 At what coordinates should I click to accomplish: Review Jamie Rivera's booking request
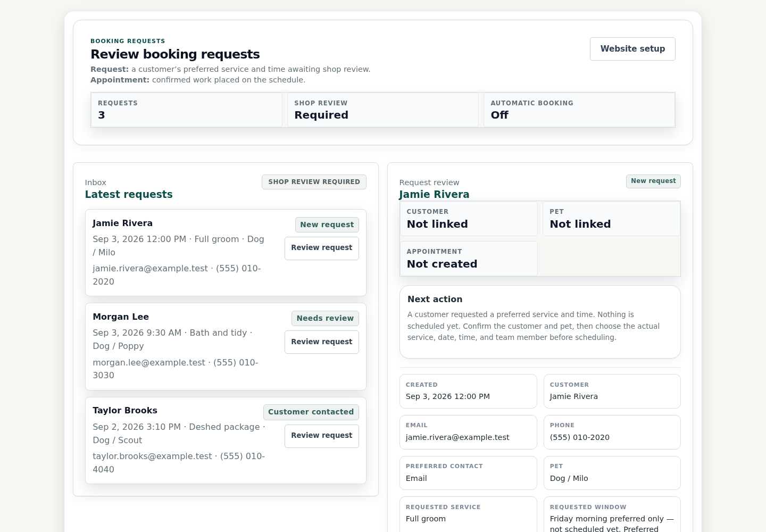coord(322,248)
